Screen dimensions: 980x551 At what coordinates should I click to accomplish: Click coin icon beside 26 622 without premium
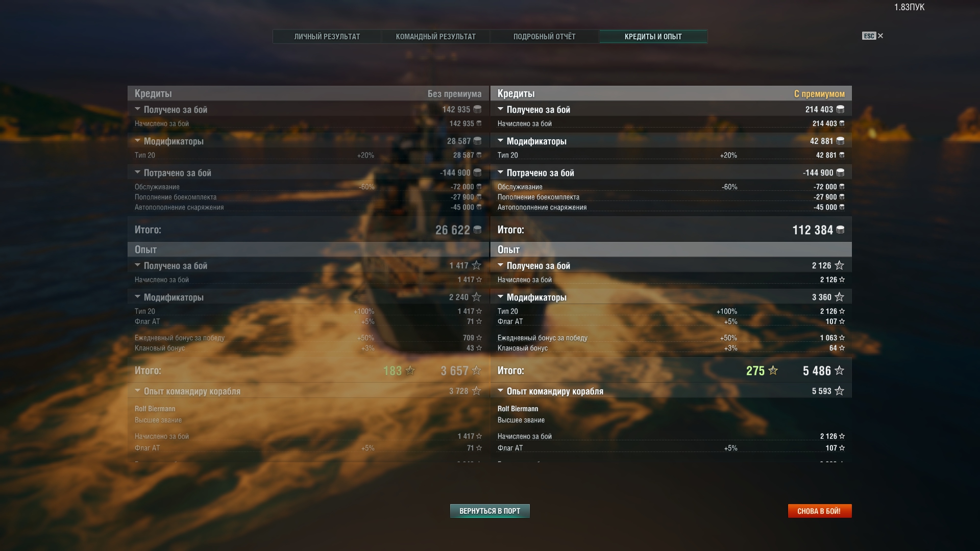(477, 230)
